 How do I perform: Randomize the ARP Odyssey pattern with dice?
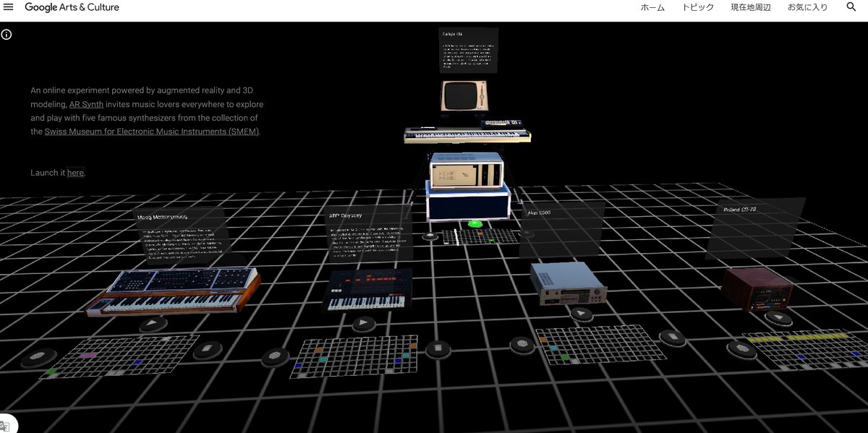(275, 357)
